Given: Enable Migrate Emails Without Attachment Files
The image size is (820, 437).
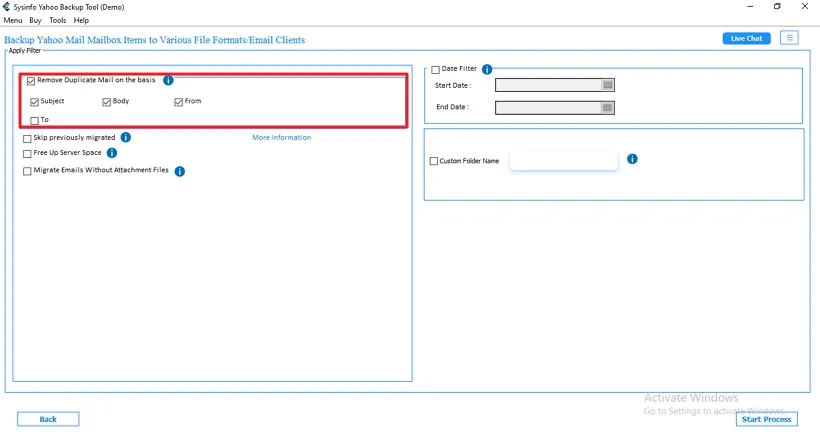Looking at the screenshot, I should (27, 171).
